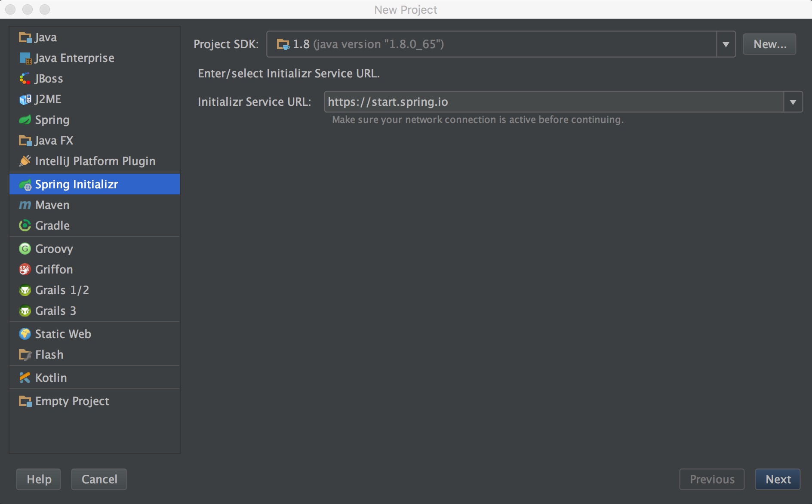Image resolution: width=812 pixels, height=504 pixels.
Task: Cancel the New Project dialog
Action: (x=99, y=479)
